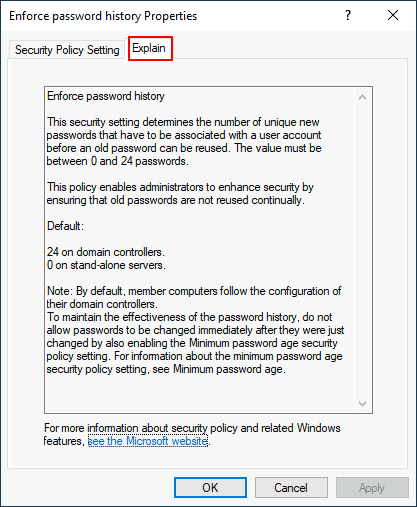Place cursor on 'Enforce password history' heading line

click(106, 96)
